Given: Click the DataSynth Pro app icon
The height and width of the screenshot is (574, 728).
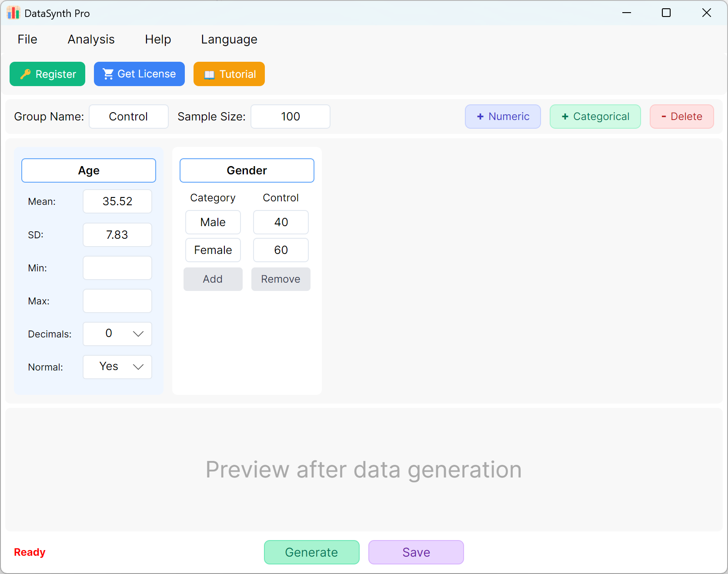Looking at the screenshot, I should click(x=13, y=13).
